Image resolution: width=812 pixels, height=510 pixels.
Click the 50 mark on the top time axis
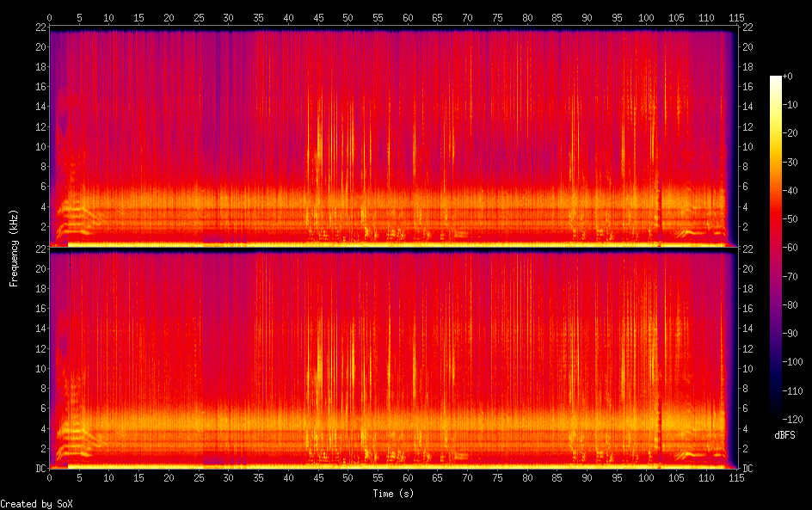click(x=348, y=17)
